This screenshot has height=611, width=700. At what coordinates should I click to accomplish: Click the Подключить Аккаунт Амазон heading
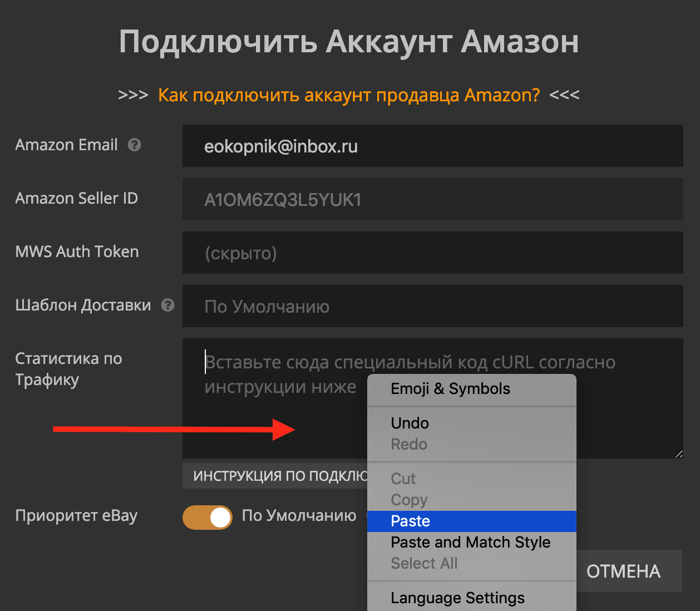pos(349,42)
